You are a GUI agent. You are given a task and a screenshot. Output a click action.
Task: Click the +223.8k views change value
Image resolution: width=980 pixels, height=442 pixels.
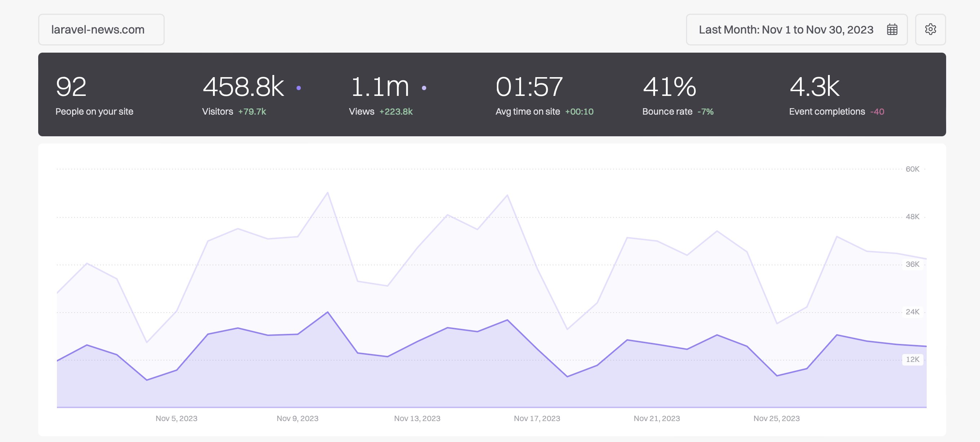(x=396, y=111)
